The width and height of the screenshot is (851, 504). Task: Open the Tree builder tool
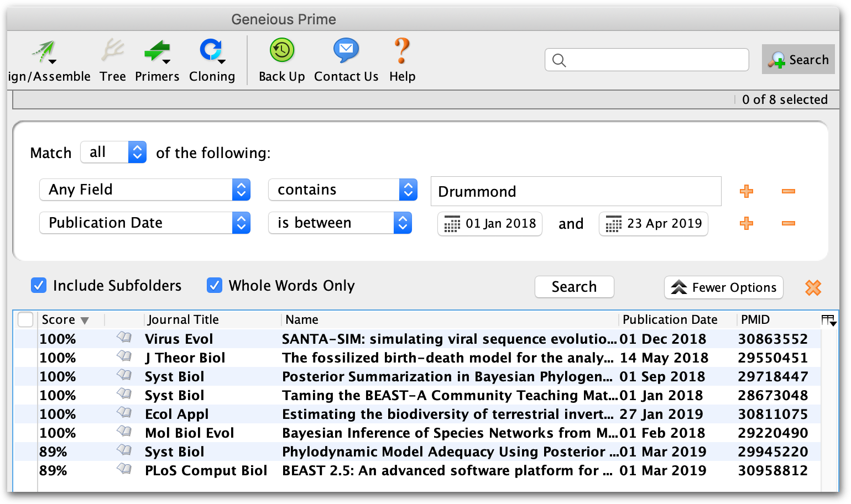[113, 61]
